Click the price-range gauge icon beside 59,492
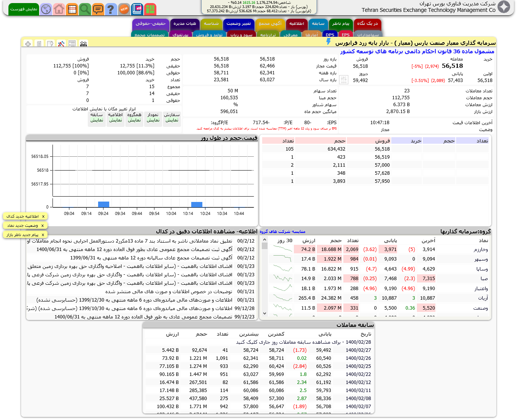This screenshot has width=517, height=420. [x=344, y=80]
